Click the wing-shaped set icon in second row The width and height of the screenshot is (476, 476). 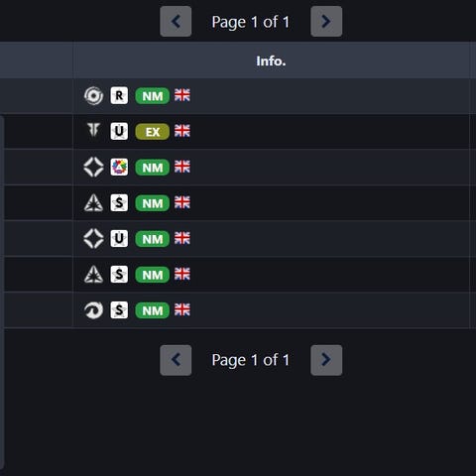[x=93, y=130]
